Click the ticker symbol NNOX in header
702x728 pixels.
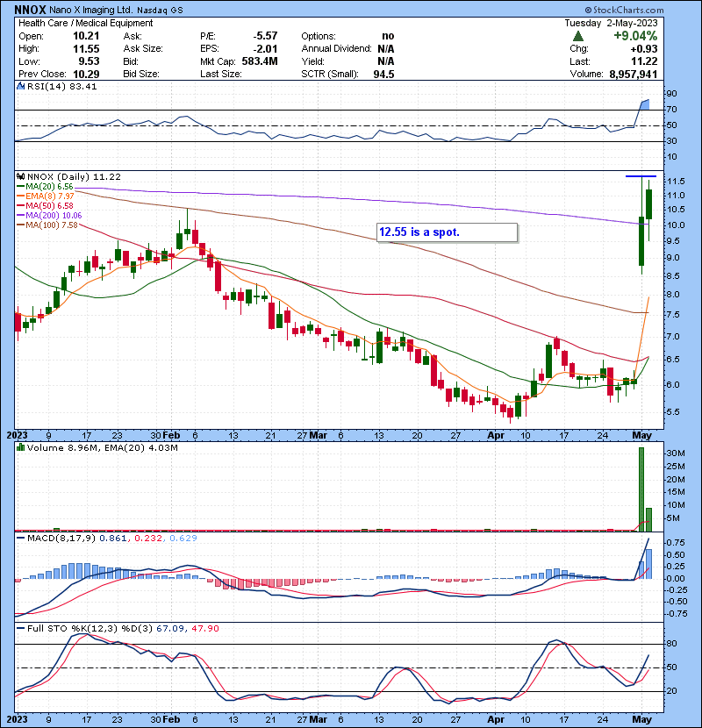click(30, 10)
